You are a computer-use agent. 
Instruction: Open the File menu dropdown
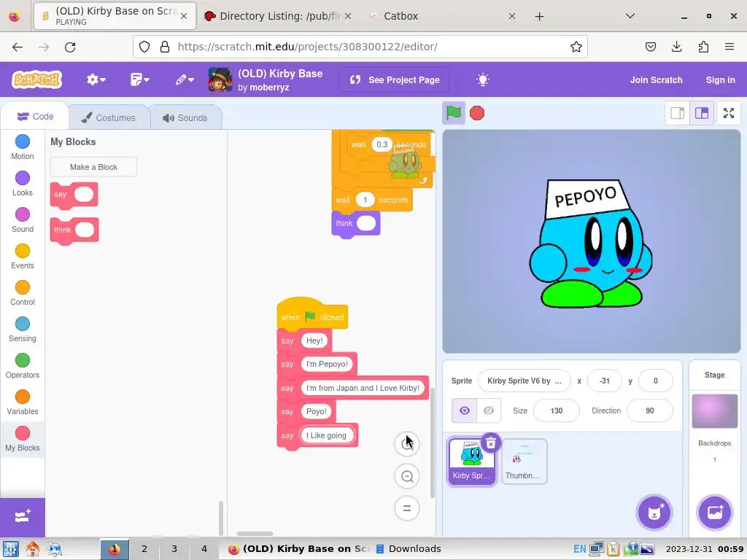click(139, 79)
